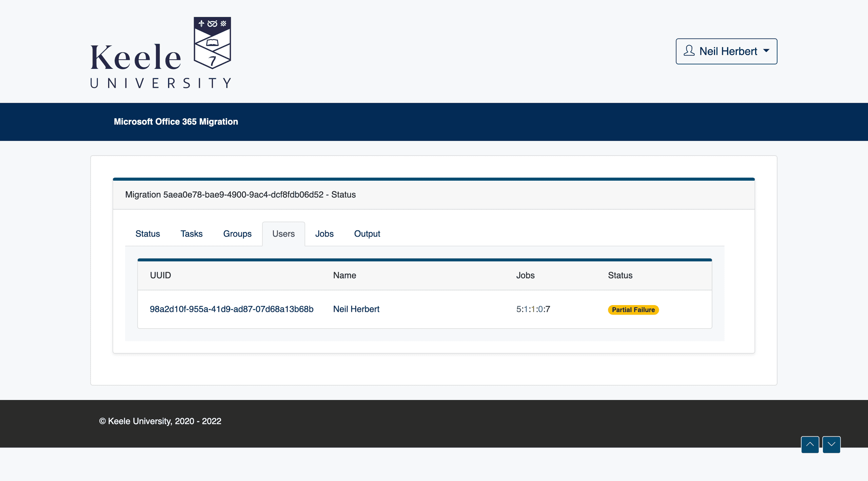This screenshot has width=868, height=481.
Task: Click the UUID column header
Action: [160, 275]
